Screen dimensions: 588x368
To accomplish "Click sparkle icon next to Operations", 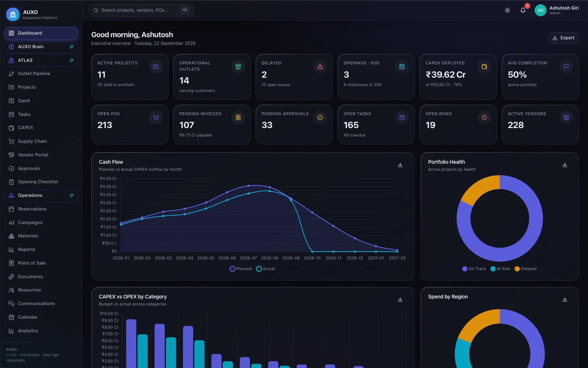I will point(72,195).
